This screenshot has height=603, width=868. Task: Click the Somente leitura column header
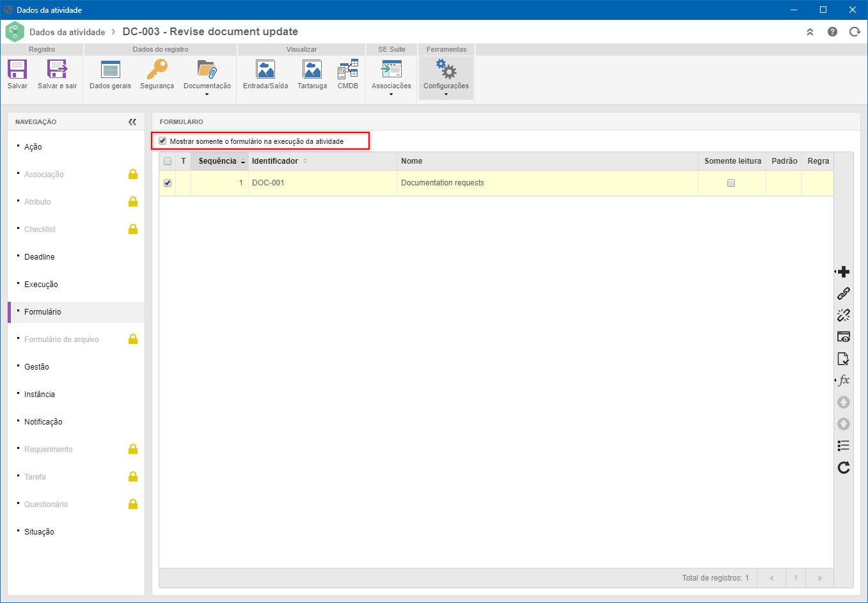pos(732,161)
